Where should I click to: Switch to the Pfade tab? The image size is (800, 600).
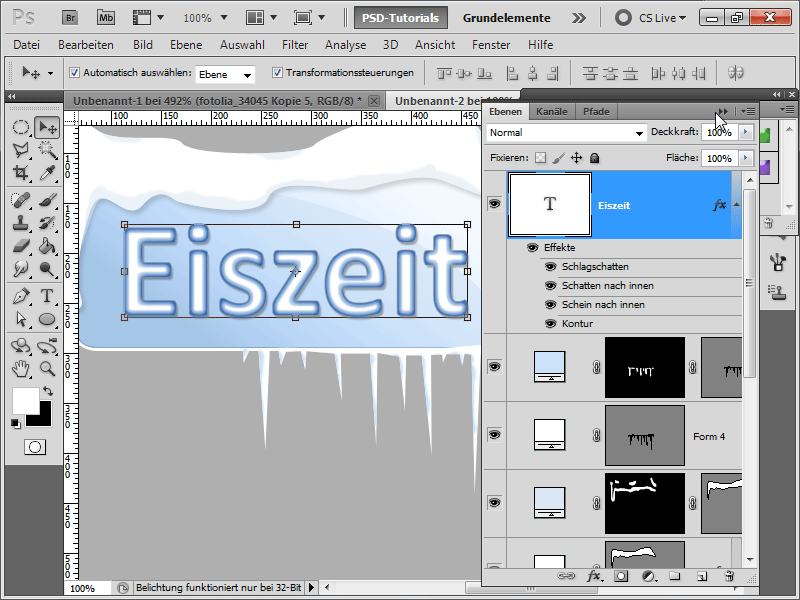click(596, 112)
